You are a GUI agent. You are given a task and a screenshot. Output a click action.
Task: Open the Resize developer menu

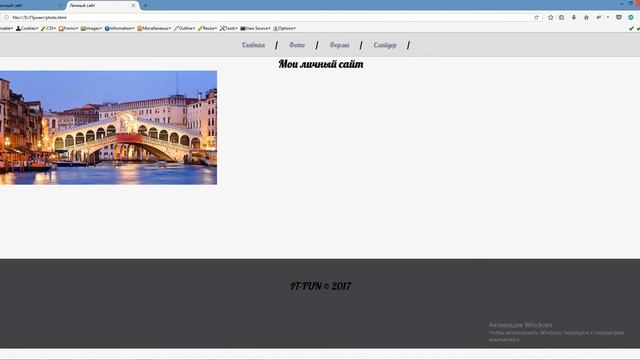tap(207, 29)
